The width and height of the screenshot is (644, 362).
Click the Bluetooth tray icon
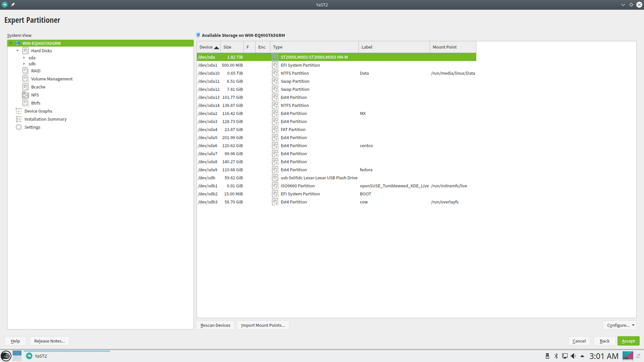(x=556, y=356)
